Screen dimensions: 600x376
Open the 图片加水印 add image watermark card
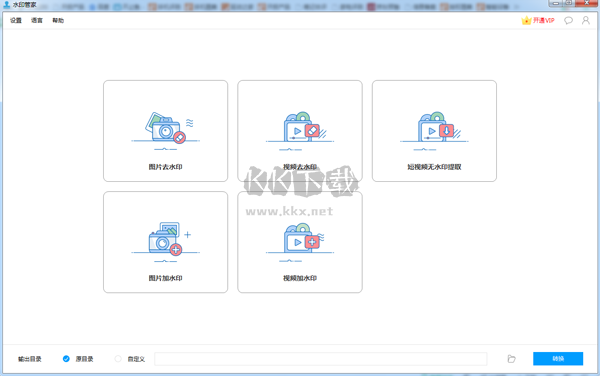(165, 242)
